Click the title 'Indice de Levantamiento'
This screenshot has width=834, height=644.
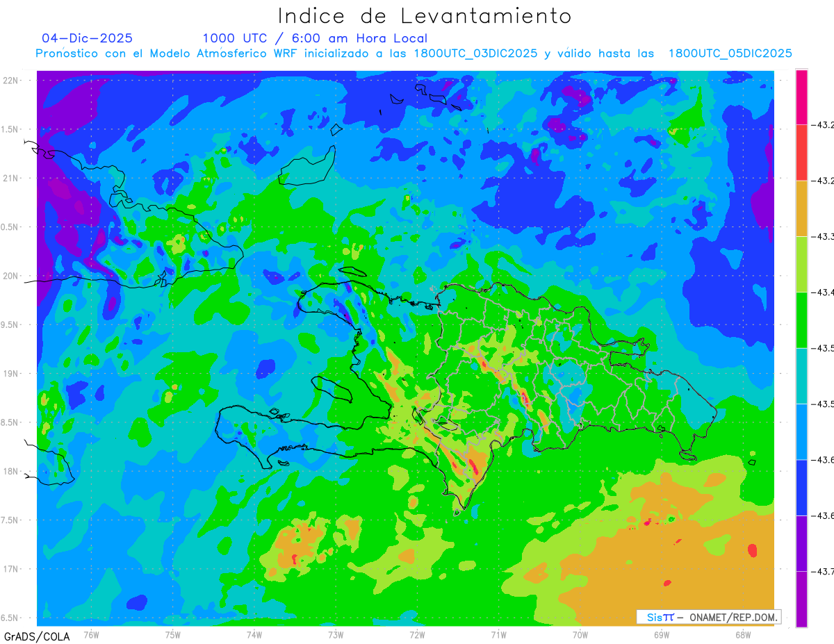[425, 16]
